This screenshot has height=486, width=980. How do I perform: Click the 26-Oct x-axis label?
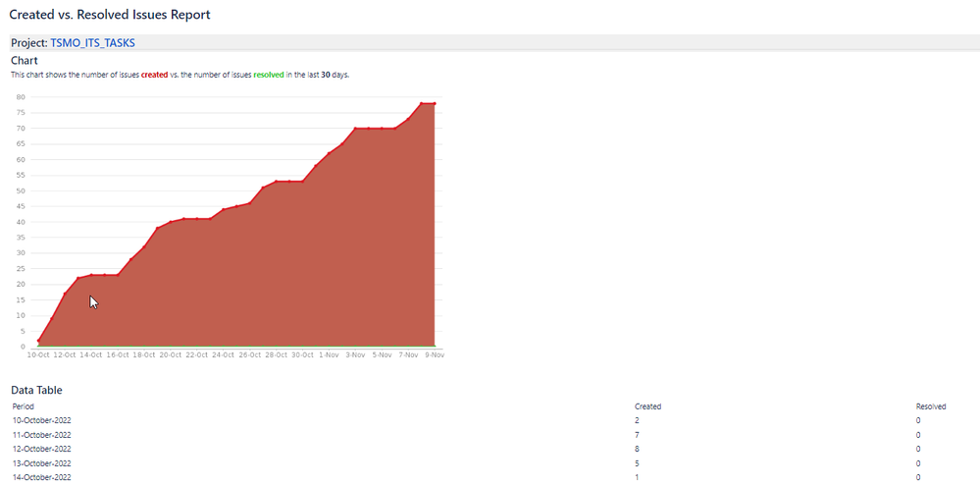(x=250, y=354)
